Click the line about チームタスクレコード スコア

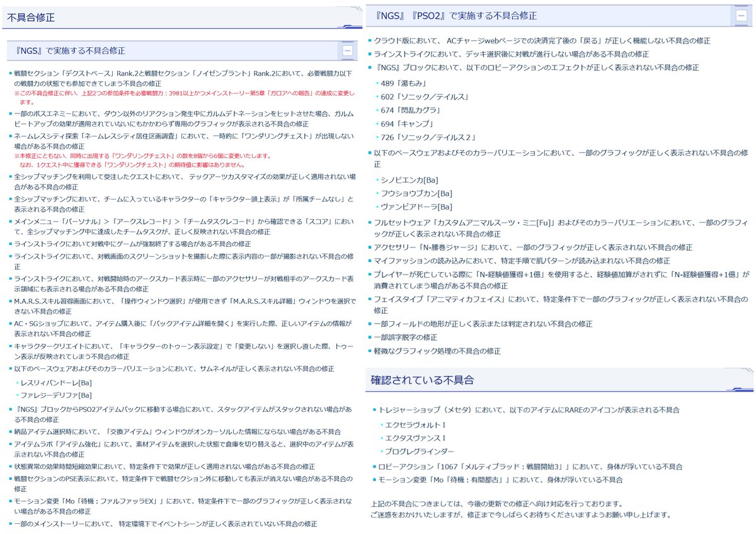click(x=183, y=226)
